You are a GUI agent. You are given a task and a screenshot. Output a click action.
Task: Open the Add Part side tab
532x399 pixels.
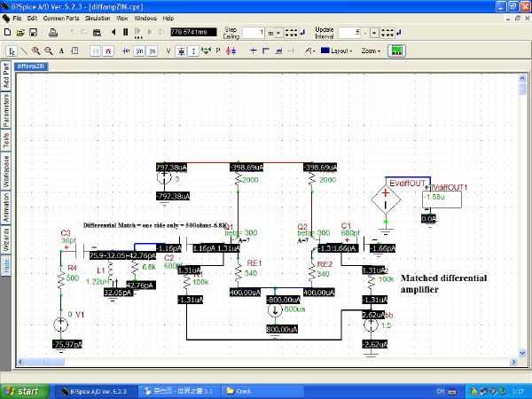(x=6, y=76)
